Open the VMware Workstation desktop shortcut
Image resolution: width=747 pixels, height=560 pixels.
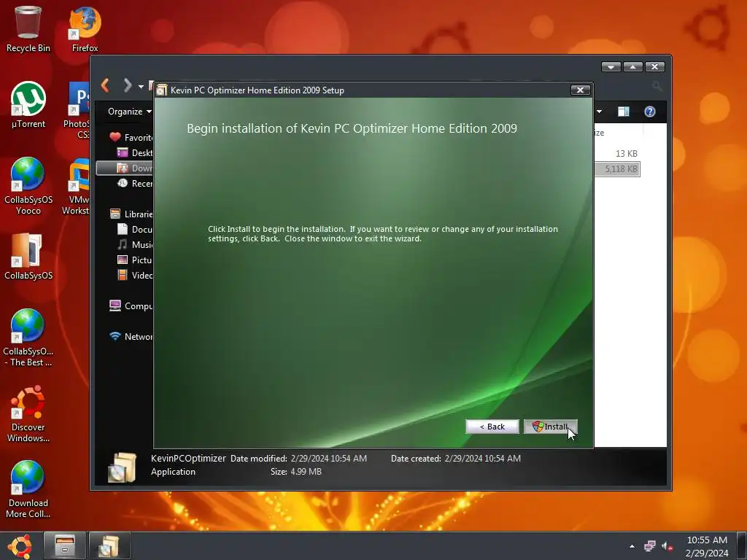click(x=76, y=186)
